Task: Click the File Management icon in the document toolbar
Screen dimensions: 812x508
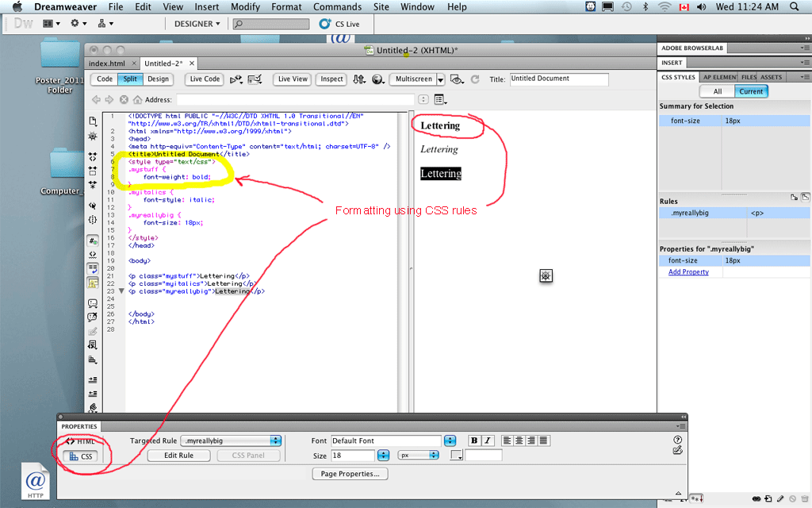Action: coord(359,79)
